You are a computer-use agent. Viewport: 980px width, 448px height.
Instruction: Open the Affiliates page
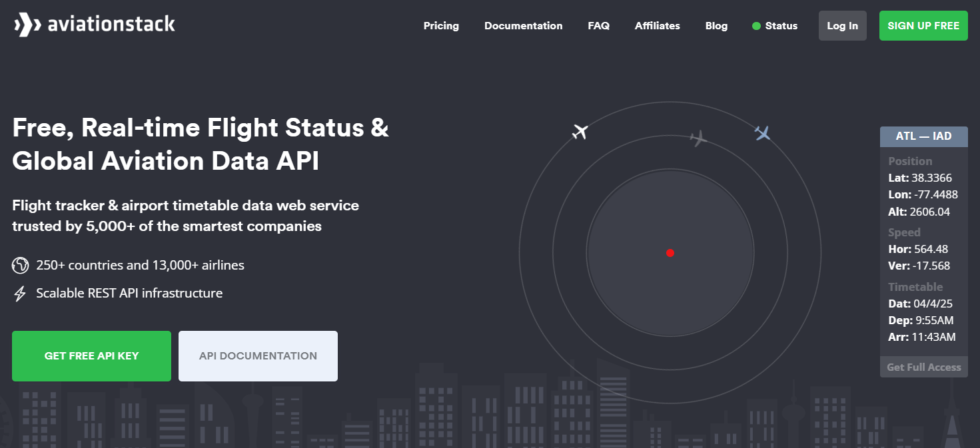click(658, 26)
